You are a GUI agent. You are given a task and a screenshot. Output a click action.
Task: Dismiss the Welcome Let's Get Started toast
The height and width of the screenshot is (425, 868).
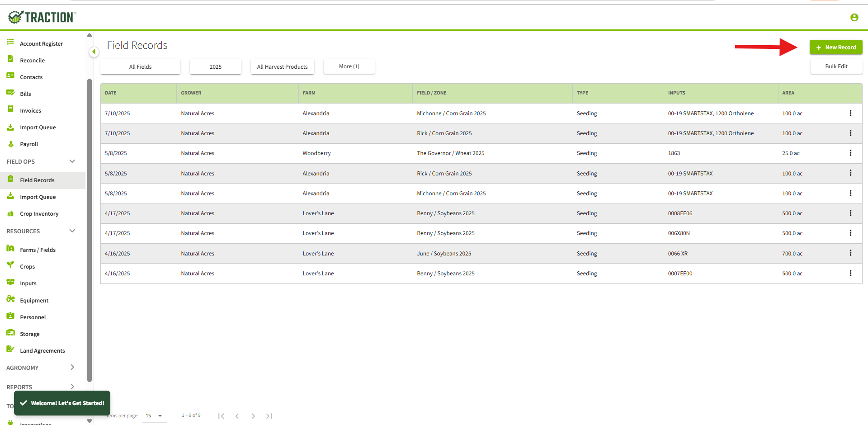(x=62, y=403)
